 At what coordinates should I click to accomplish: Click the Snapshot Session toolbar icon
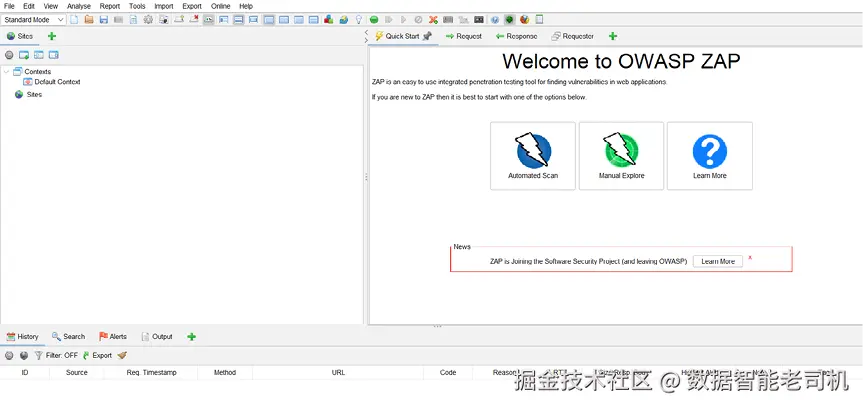pyautogui.click(x=118, y=20)
